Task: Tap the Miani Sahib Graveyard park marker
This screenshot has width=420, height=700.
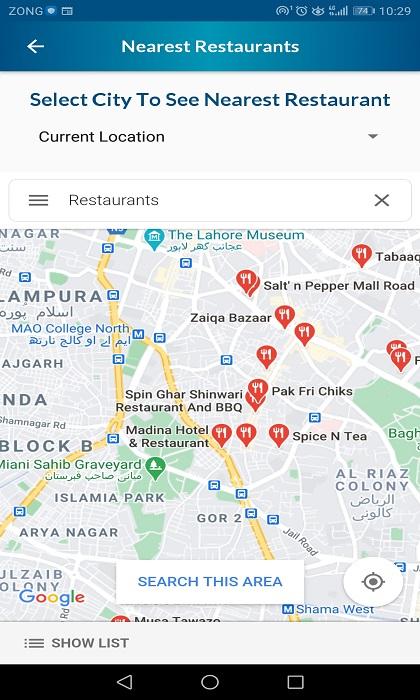Action: click(156, 468)
